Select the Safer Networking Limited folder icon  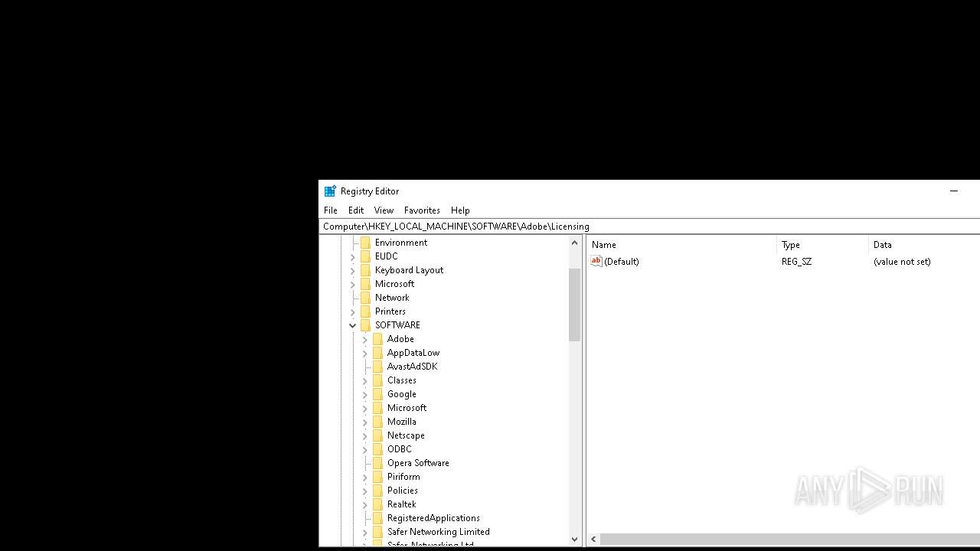click(x=377, y=532)
